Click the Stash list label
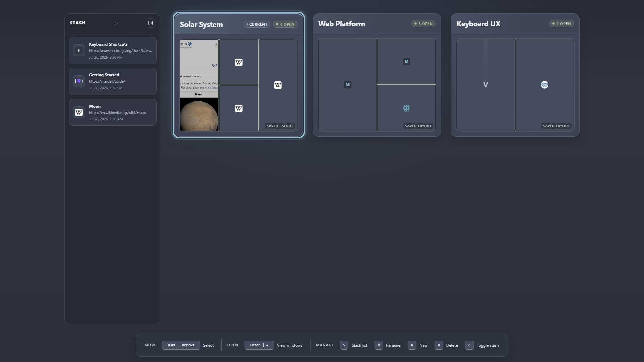This screenshot has width=644, height=362. click(359, 345)
